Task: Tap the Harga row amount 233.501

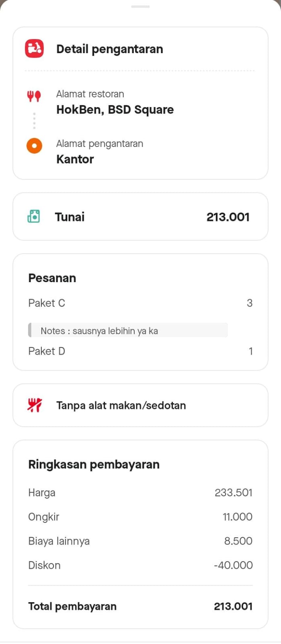Action: (x=233, y=493)
